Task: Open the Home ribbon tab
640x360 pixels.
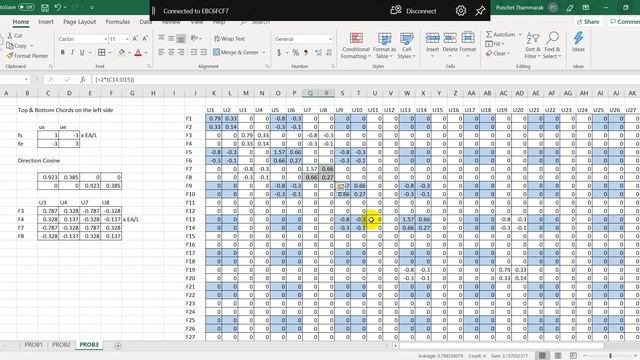Action: click(x=20, y=22)
